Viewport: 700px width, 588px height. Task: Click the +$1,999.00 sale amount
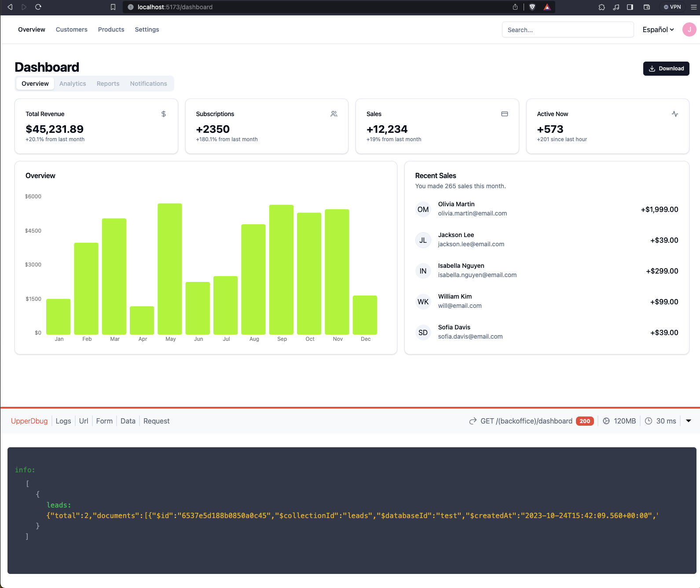660,209
